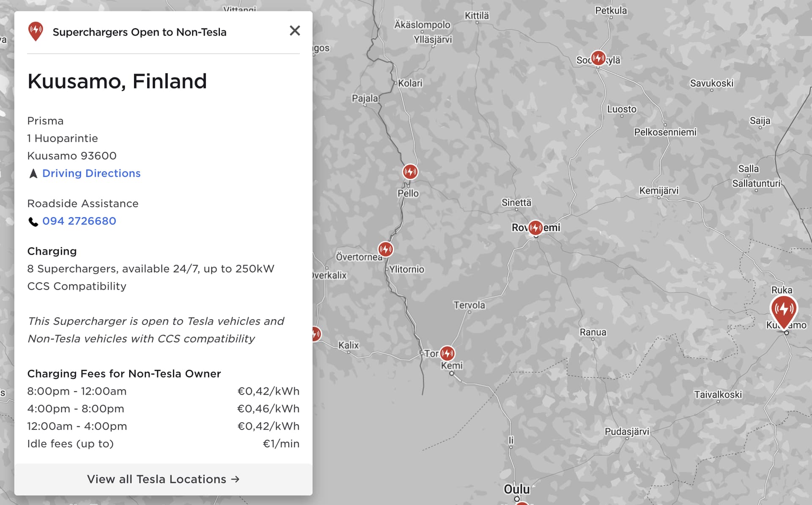This screenshot has height=505, width=812.
Task: Click the Pelkosenniemi label on map
Action: click(x=665, y=132)
